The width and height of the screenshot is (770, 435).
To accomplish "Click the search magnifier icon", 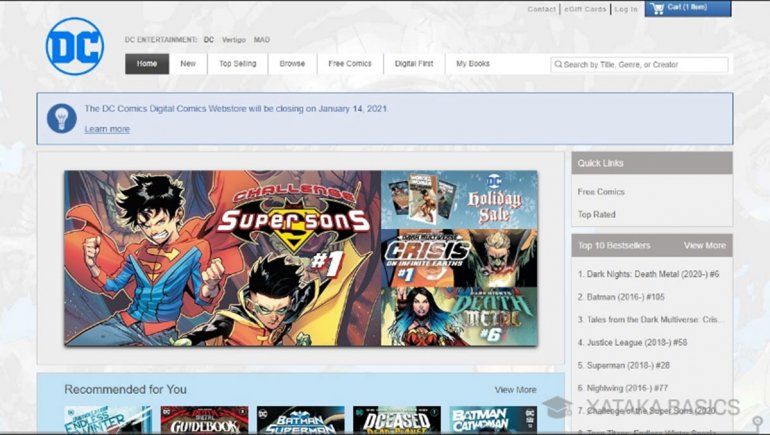I will 557,64.
